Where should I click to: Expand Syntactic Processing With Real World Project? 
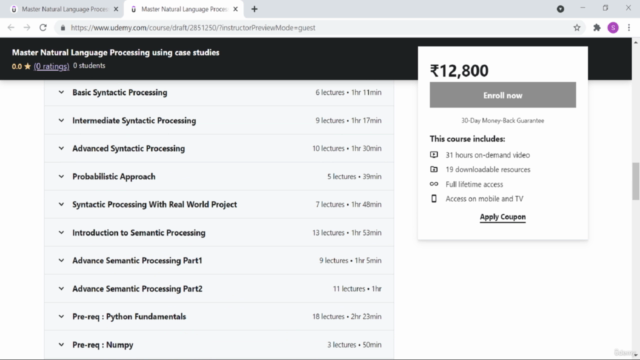coord(219,204)
